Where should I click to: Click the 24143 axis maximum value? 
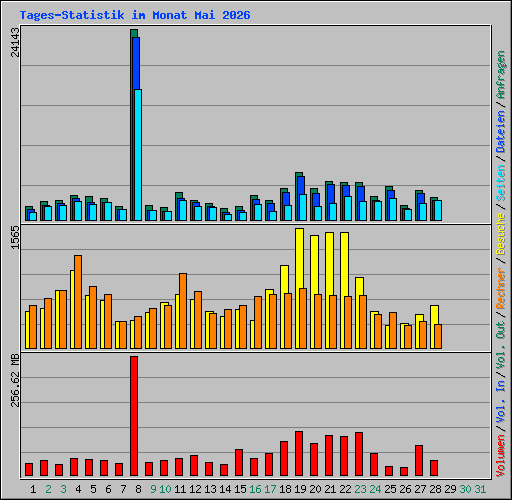15,42
